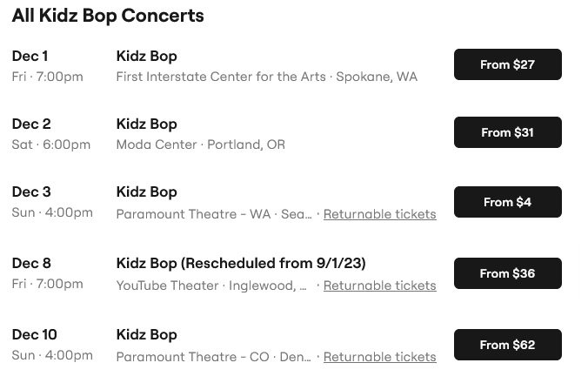Select Kidz Bop Dec 10 concert title
The image size is (588, 383).
(146, 334)
